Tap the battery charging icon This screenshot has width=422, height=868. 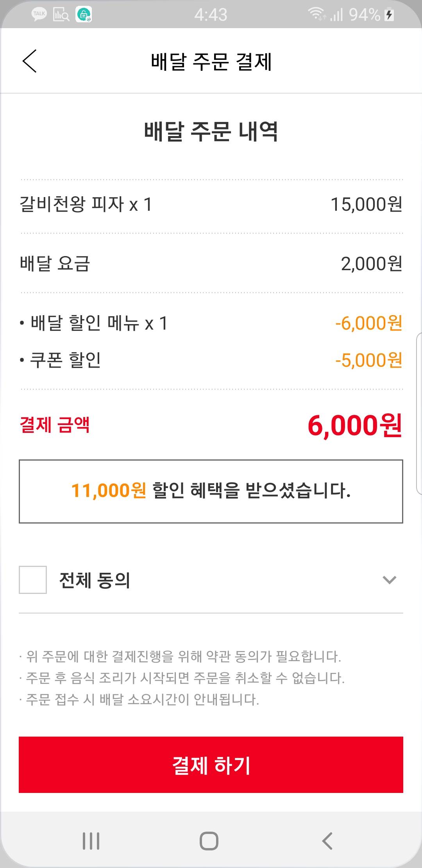pos(389,14)
